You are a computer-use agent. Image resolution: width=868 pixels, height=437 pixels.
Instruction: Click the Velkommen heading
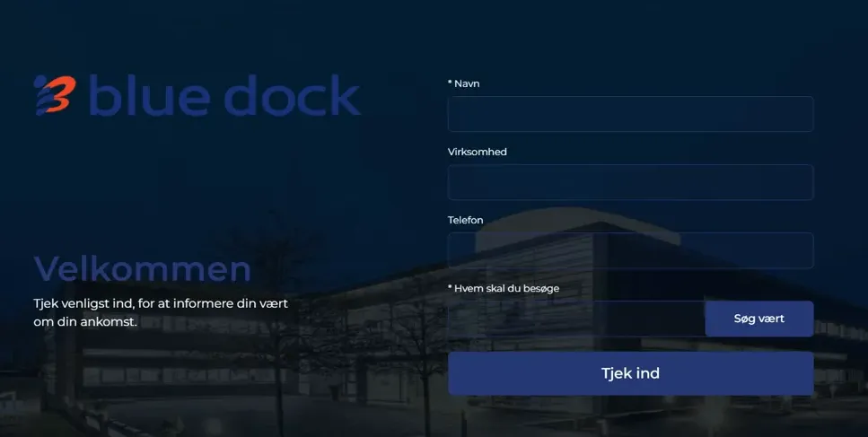point(142,269)
